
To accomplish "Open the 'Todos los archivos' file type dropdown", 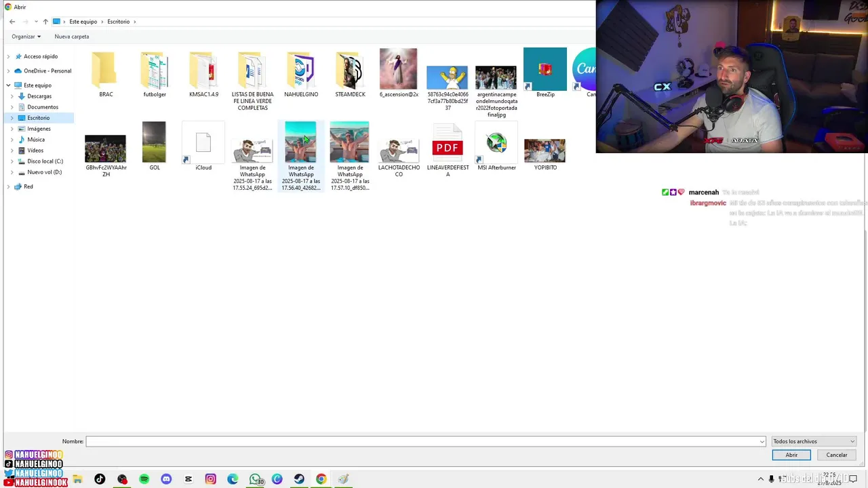I will pyautogui.click(x=814, y=441).
